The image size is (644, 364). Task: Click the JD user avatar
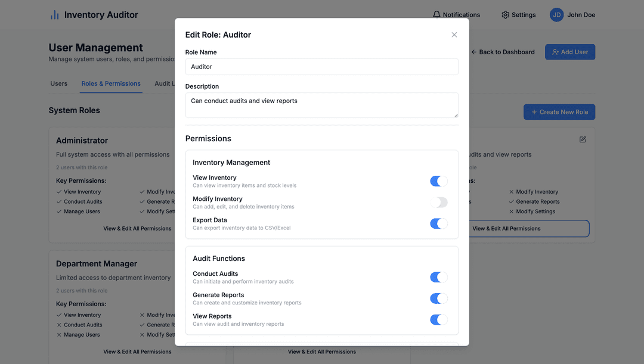click(556, 14)
